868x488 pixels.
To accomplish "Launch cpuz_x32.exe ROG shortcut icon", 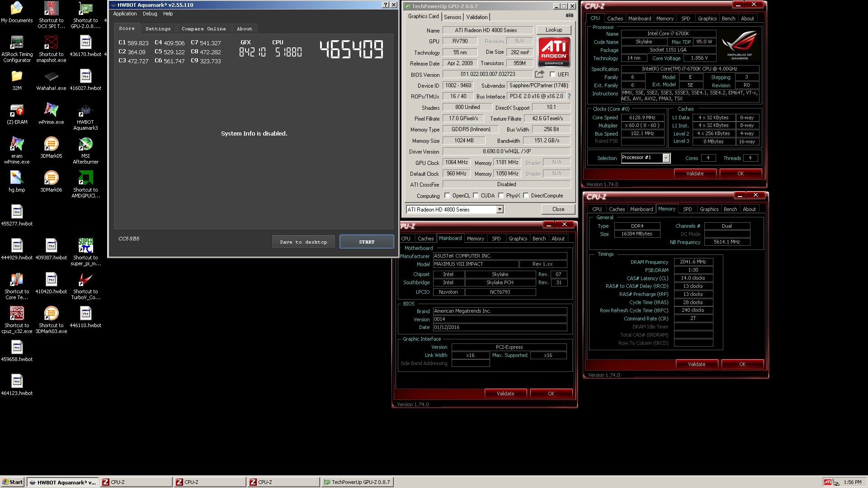I will pyautogui.click(x=17, y=320).
